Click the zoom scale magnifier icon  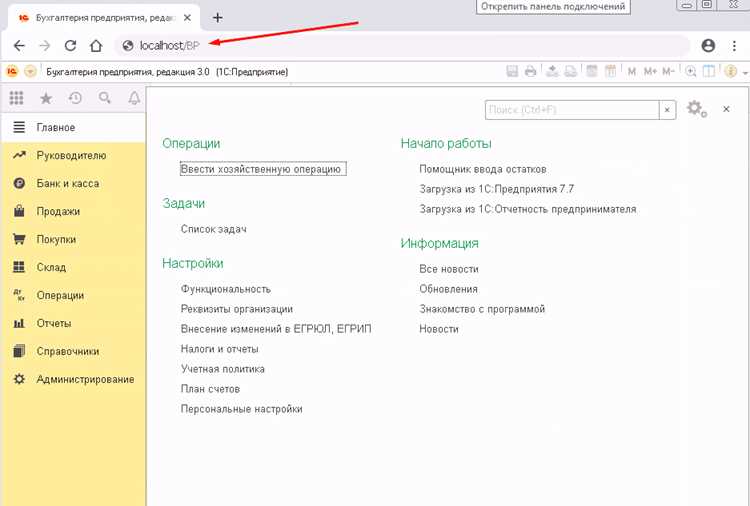coord(691,72)
